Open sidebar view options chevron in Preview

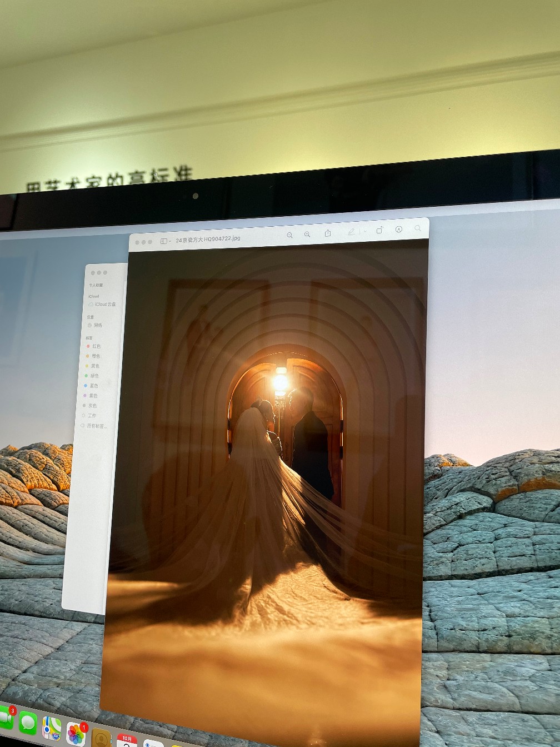click(170, 241)
